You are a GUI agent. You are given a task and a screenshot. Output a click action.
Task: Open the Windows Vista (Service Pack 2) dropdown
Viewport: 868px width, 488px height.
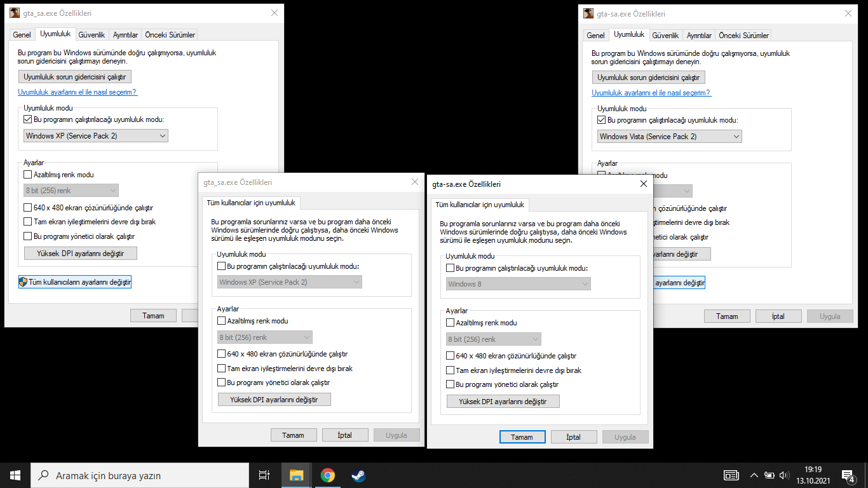(670, 137)
